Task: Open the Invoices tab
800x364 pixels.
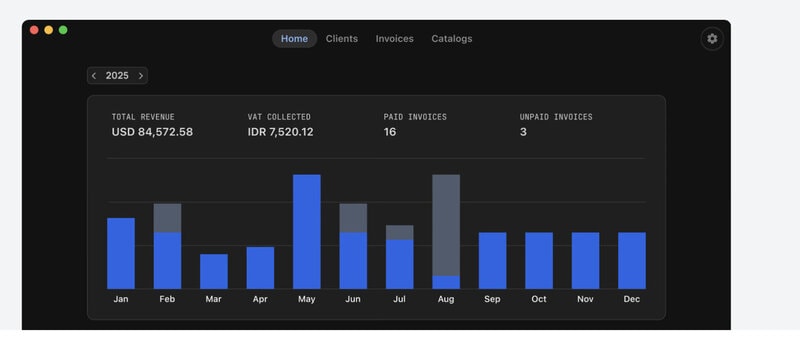Action: tap(394, 39)
